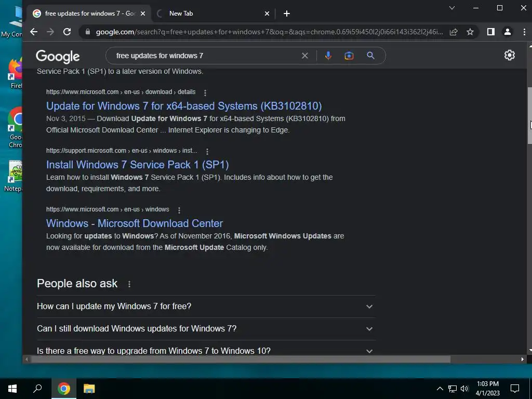The image size is (532, 399).
Task: Open more options for the Download Center result
Action: pyautogui.click(x=179, y=210)
